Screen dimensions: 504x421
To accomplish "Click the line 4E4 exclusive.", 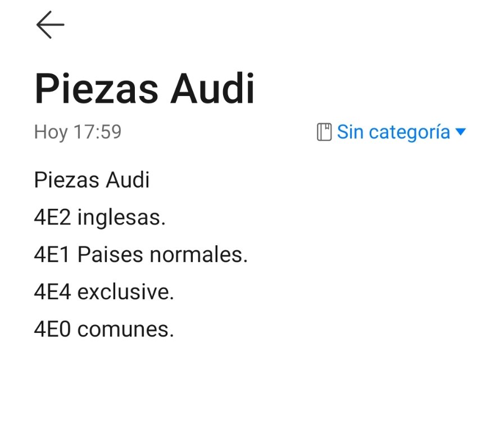I will pyautogui.click(x=104, y=292).
